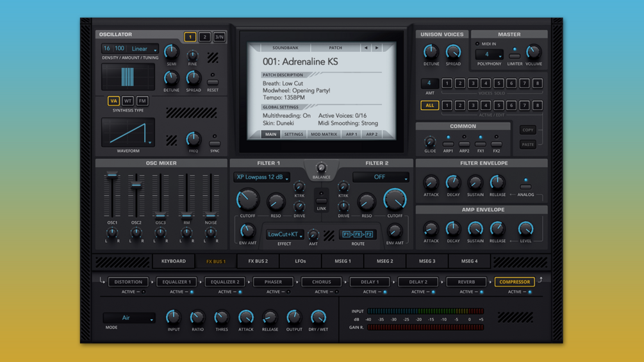The width and height of the screenshot is (644, 362).
Task: Click the Unison Voices DETUNE knob
Action: (x=431, y=52)
